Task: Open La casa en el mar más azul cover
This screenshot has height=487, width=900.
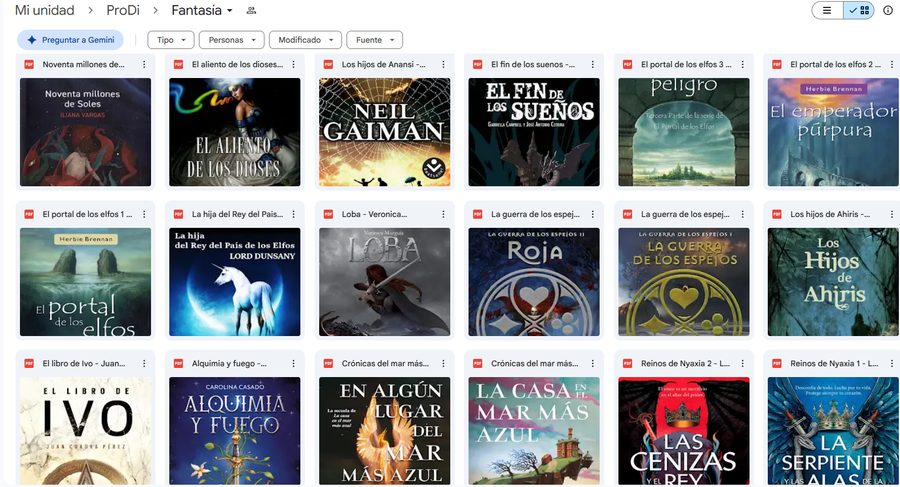Action: [x=534, y=431]
